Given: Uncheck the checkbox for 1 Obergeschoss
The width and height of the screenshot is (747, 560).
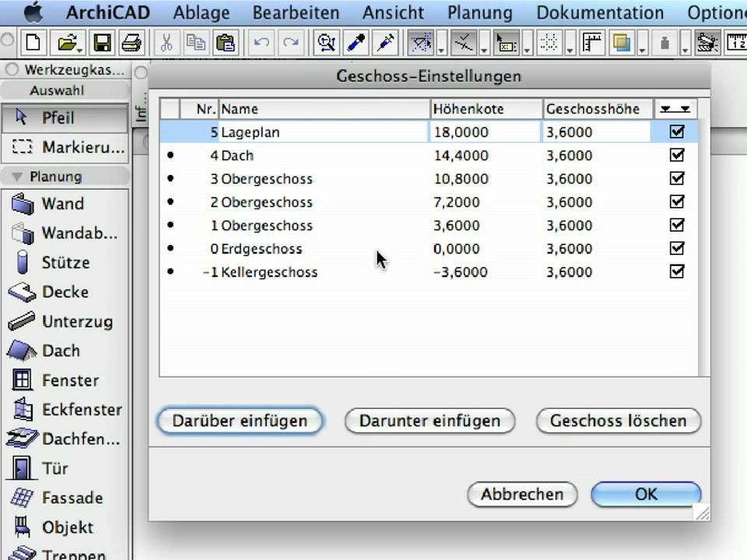Looking at the screenshot, I should [677, 225].
